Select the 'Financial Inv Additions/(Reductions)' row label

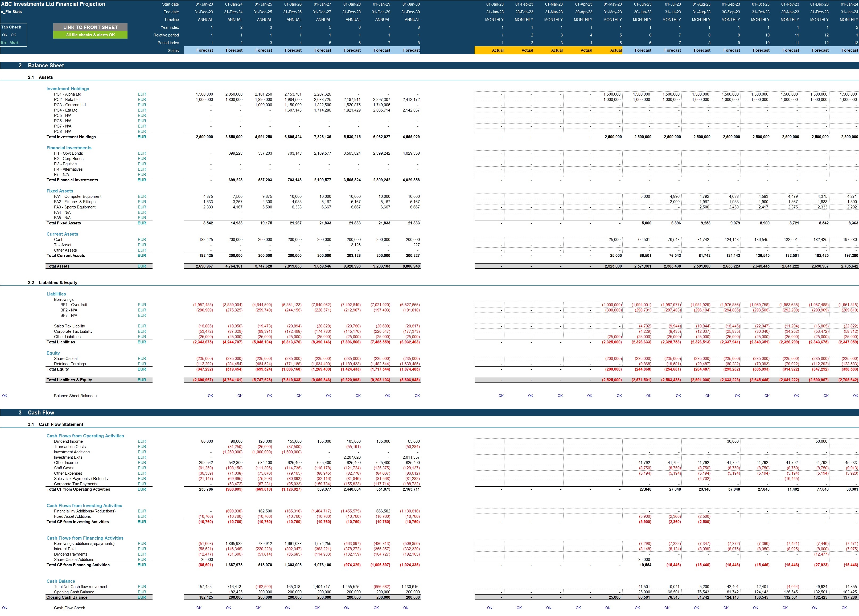(x=84, y=511)
